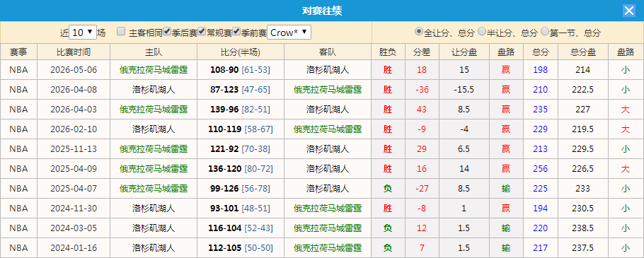Click the date 2026-04-03
The height and width of the screenshot is (258, 644).
pos(74,110)
